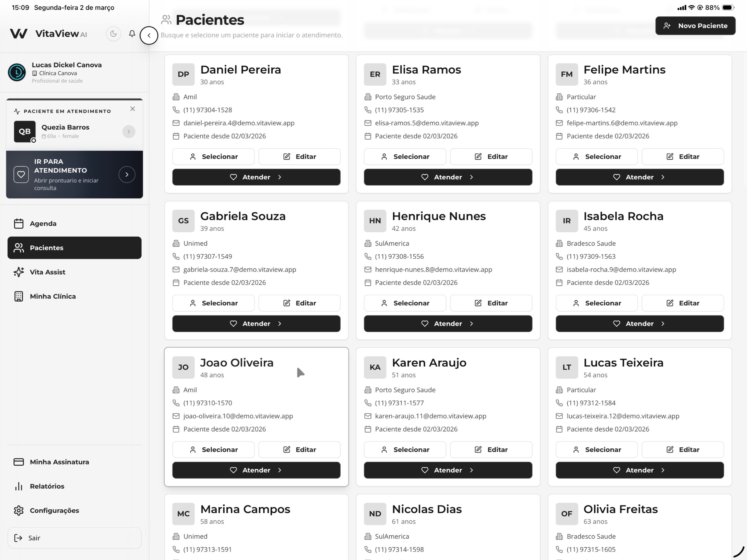Open Lucas Dickel Canova profile avatar
This screenshot has height=560, width=747.
click(17, 72)
